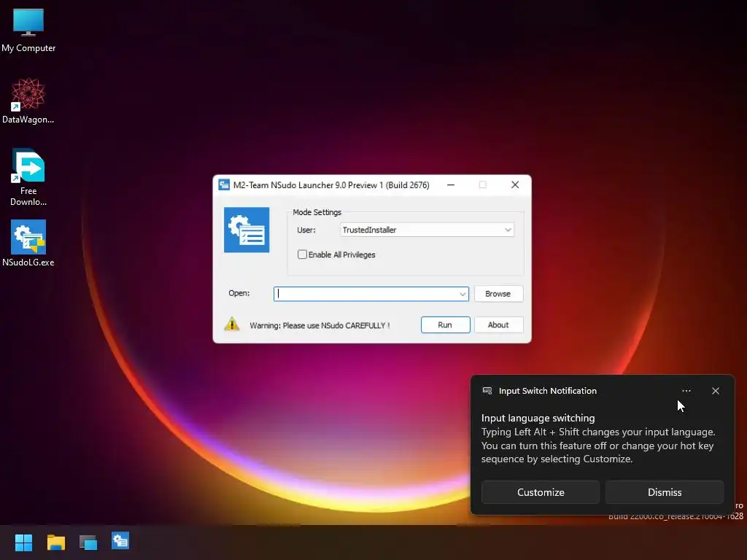Viewport: 747px width, 560px height.
Task: Enable All Privileges checkbox
Action: point(302,254)
